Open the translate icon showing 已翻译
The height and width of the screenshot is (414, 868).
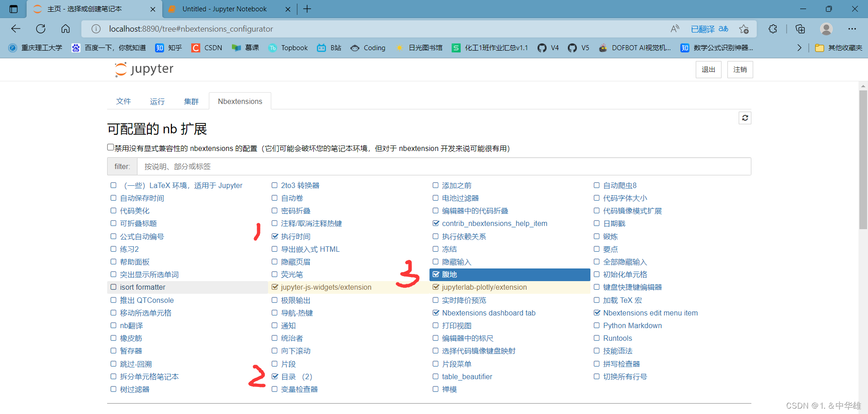click(x=709, y=29)
